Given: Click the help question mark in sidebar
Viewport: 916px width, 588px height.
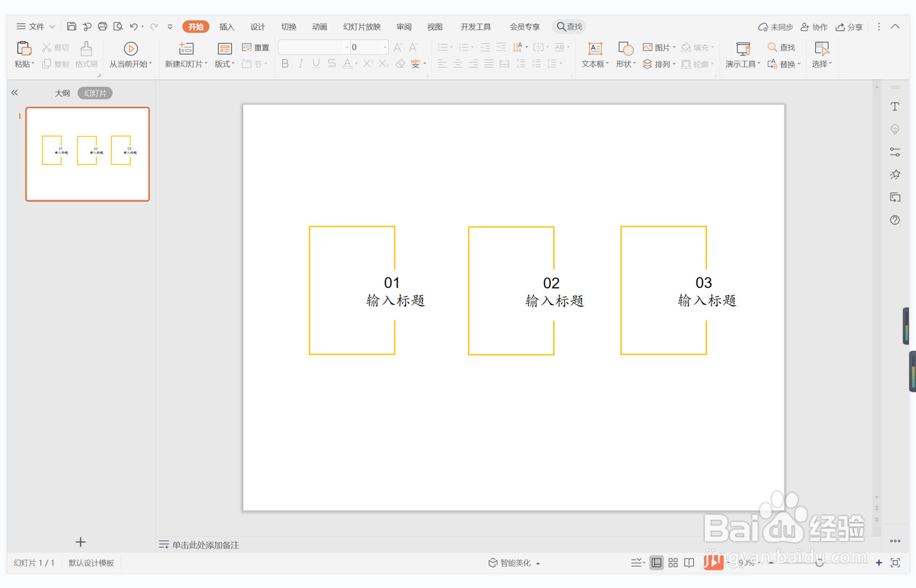Looking at the screenshot, I should pos(895,220).
